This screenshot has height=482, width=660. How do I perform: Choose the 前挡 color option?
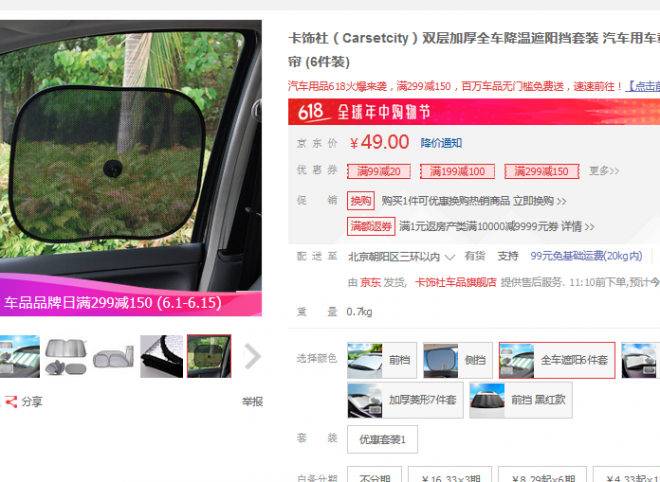382,360
